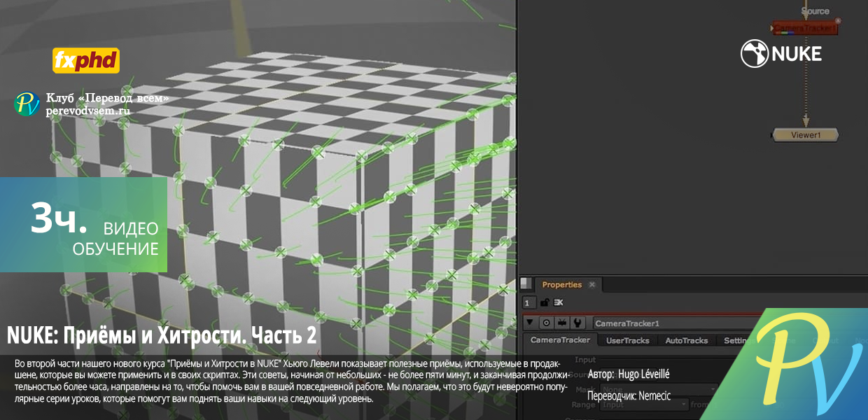Click the fxphd logo
This screenshot has height=420, width=868.
(86, 61)
